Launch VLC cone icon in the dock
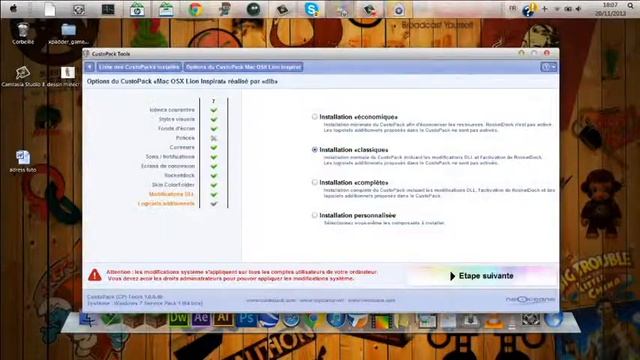The width and height of the screenshot is (640, 360). pyautogui.click(x=493, y=321)
